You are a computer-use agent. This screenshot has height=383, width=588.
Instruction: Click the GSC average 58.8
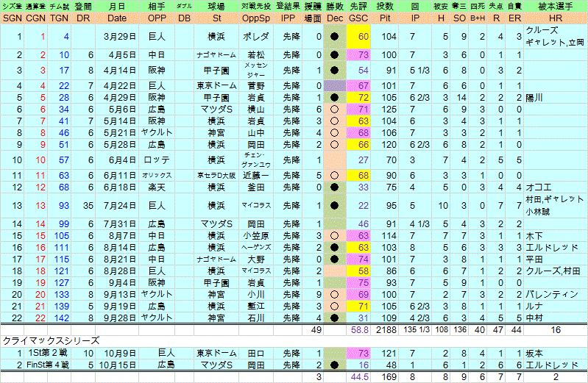click(x=359, y=330)
